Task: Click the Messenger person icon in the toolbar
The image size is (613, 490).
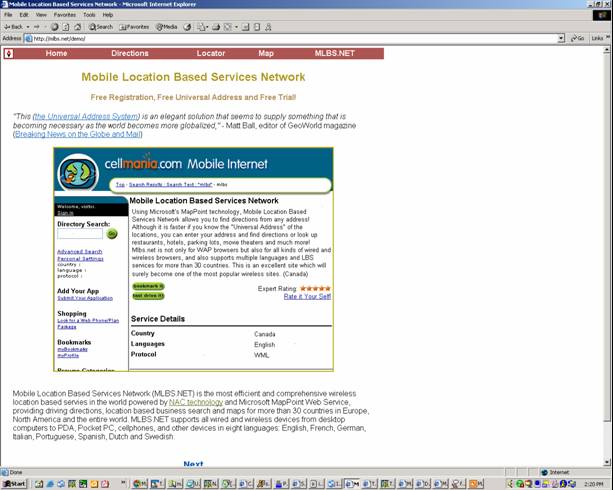Action: [x=268, y=27]
